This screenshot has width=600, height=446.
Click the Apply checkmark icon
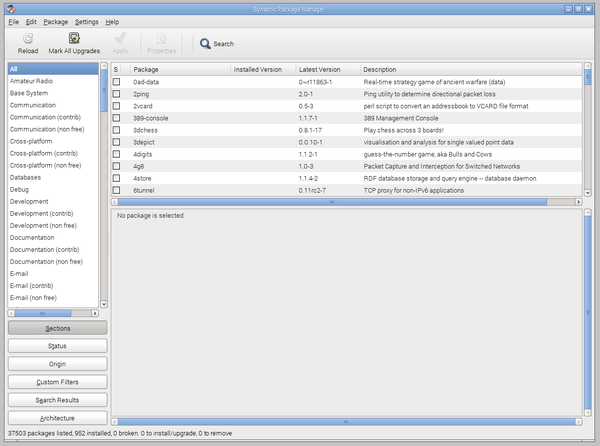[x=120, y=37]
